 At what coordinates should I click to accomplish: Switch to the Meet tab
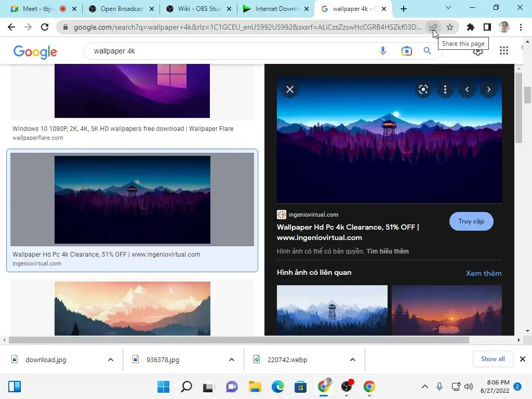(x=37, y=9)
